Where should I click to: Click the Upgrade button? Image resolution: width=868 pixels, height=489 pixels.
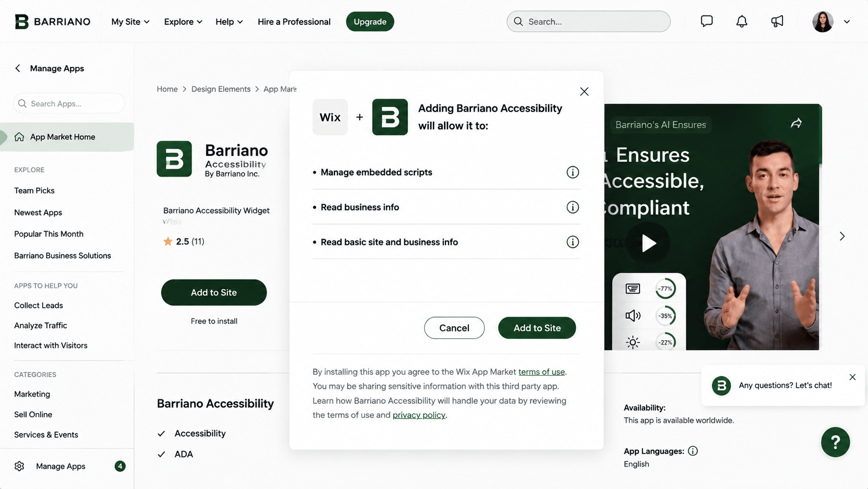370,21
